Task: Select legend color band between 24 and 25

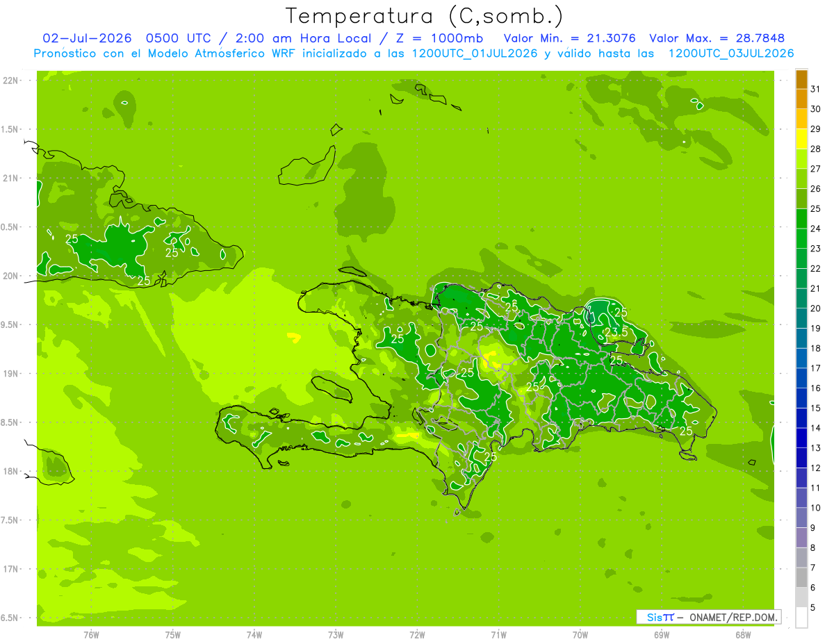Action: click(x=801, y=218)
